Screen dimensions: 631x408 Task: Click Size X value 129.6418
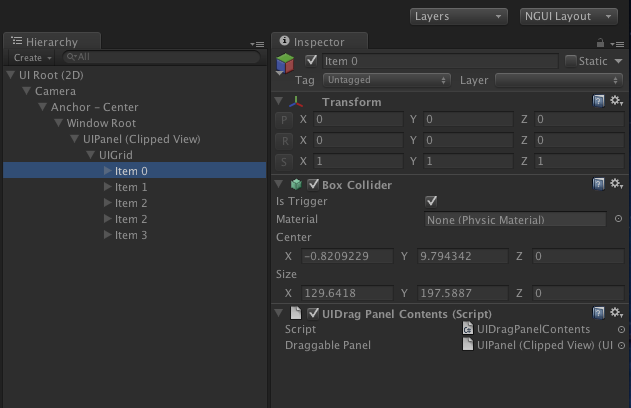point(347,293)
